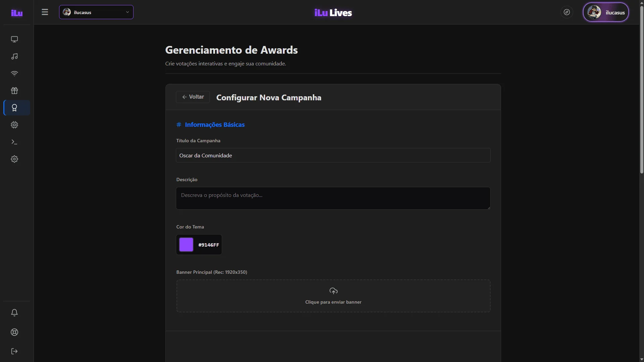
Task: Open the terminal prompt icon in the sidebar
Action: 14,142
